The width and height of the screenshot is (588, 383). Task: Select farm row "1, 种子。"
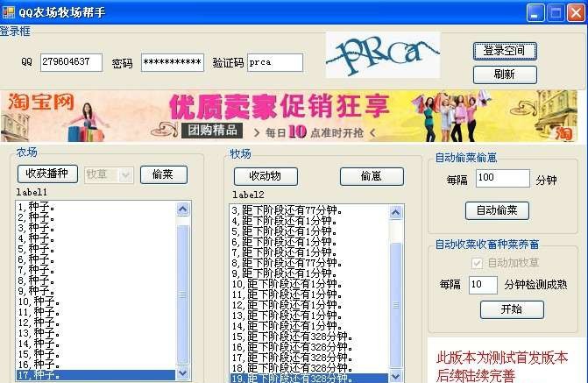click(x=96, y=207)
